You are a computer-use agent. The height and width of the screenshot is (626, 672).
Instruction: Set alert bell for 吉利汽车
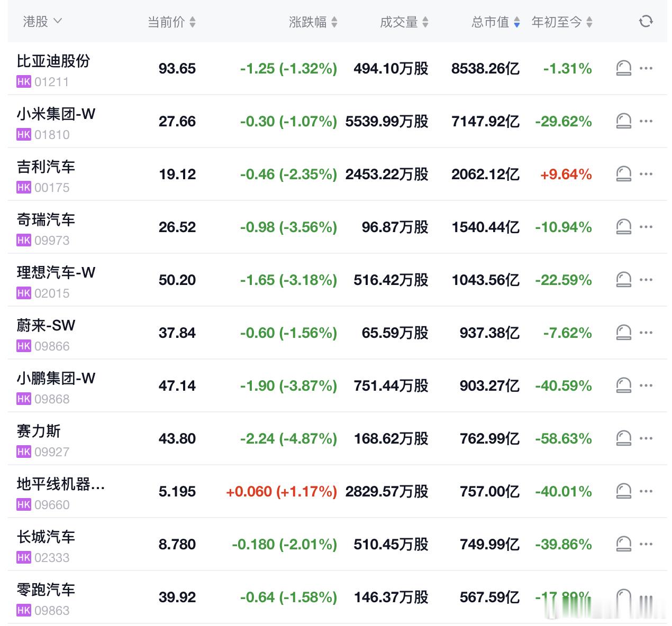624,174
